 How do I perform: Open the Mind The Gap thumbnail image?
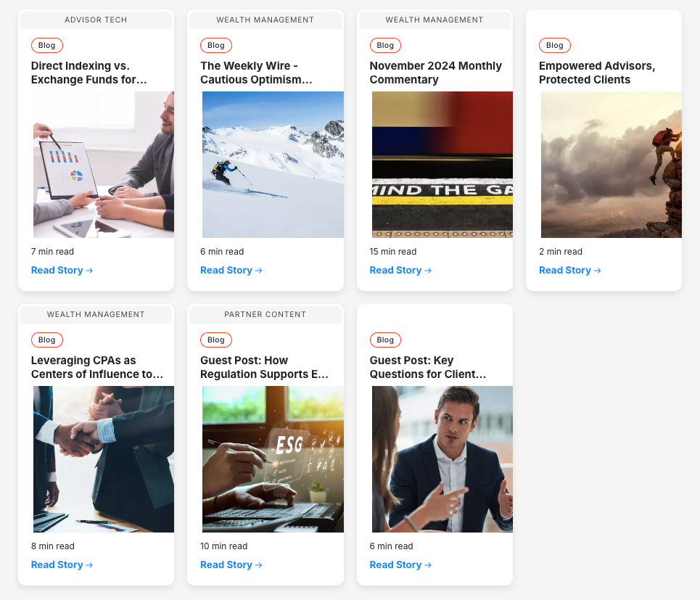(442, 165)
